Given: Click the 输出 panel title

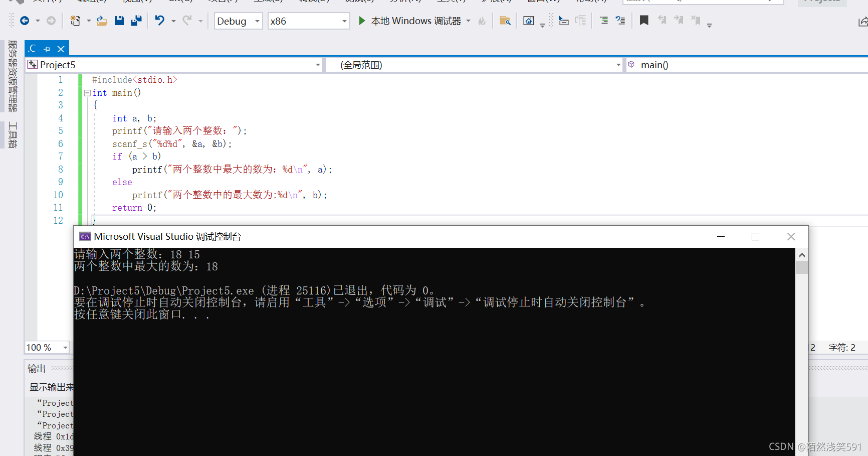Looking at the screenshot, I should coord(37,369).
